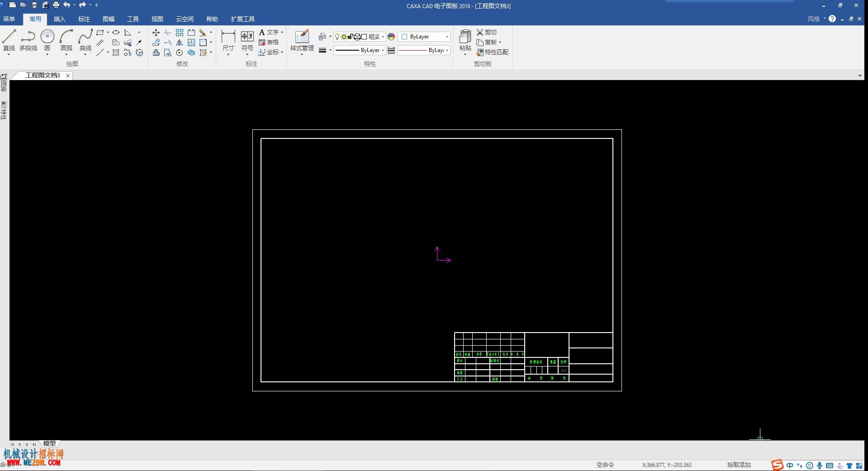The height and width of the screenshot is (471, 868).
Task: Click the 特性匹配 match properties button
Action: click(493, 52)
